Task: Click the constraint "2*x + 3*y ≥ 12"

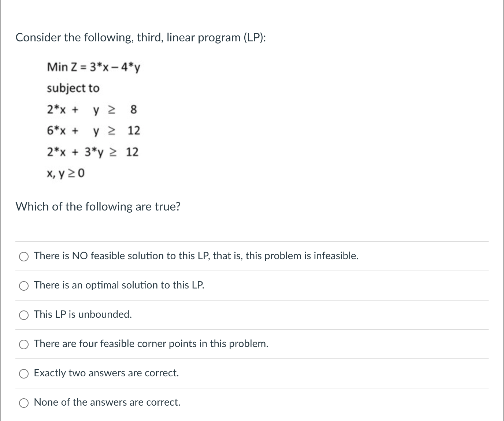Action: coord(92,152)
